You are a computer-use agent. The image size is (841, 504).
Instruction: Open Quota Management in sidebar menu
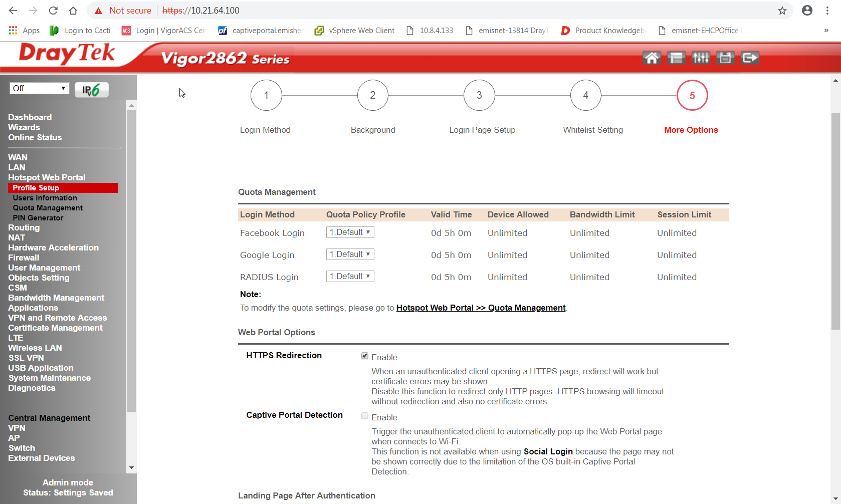(48, 208)
